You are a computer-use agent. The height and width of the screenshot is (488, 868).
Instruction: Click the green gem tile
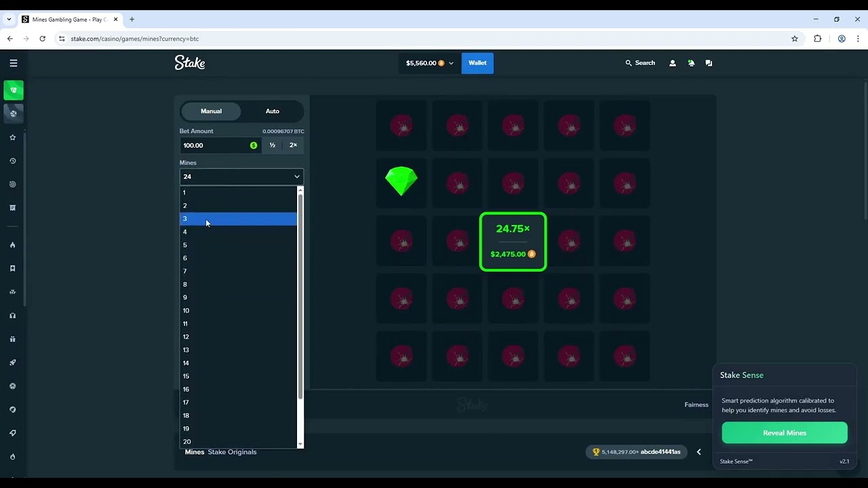tap(401, 182)
